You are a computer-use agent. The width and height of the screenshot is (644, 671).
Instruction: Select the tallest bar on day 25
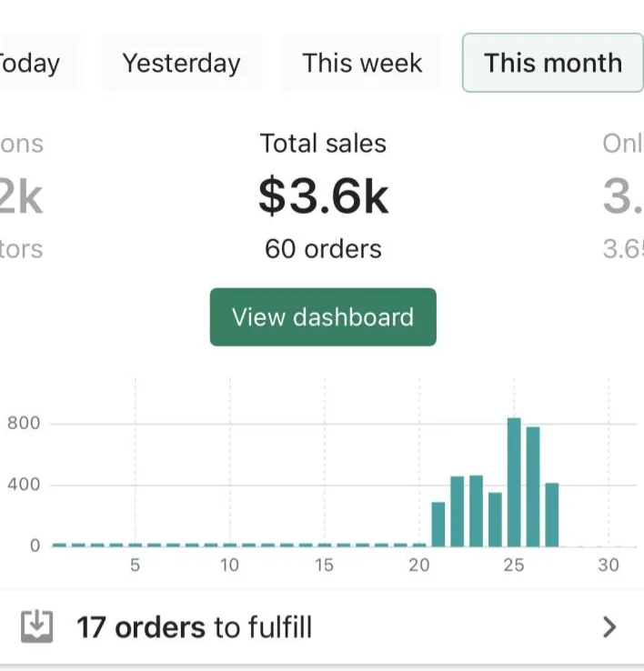click(x=514, y=482)
